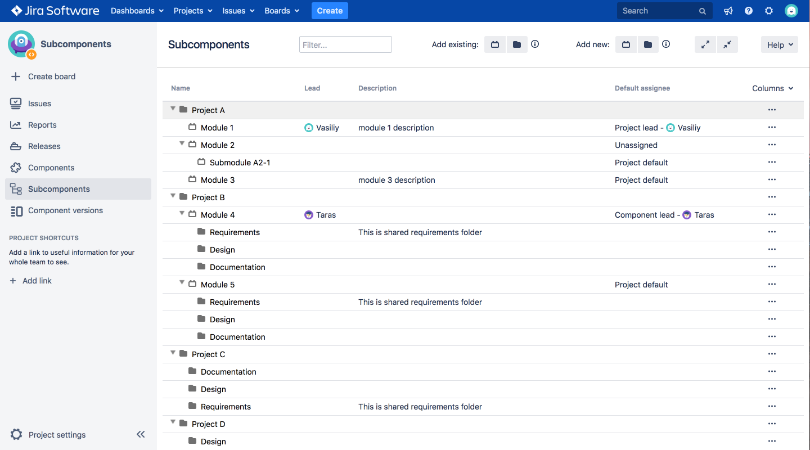
Task: Click the feedback megaphone icon
Action: point(730,11)
